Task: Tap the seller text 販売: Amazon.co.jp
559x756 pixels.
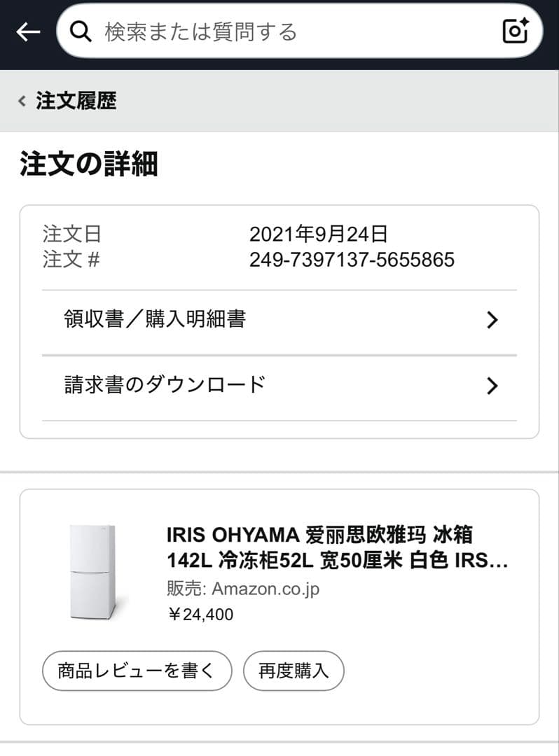Action: (x=243, y=589)
